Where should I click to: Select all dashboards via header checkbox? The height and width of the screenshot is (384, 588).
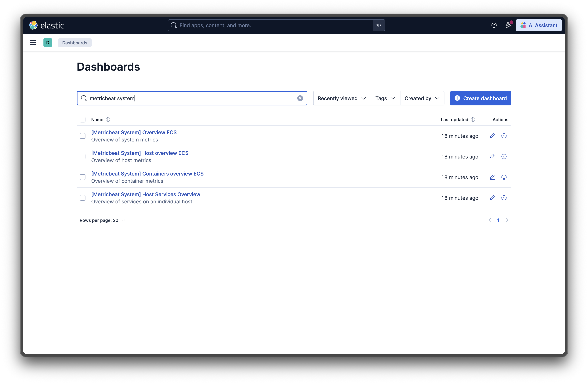click(x=83, y=119)
